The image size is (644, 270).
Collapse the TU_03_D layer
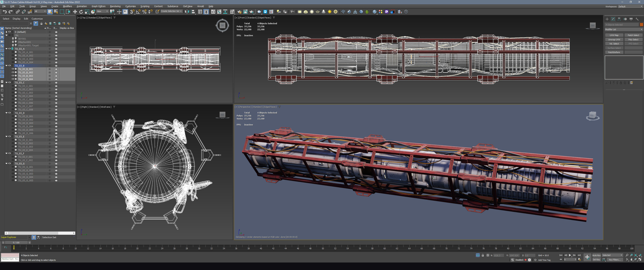[7, 113]
